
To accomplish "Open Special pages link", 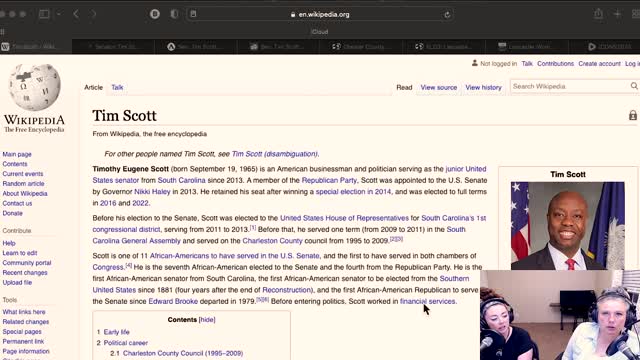I will point(22,331).
